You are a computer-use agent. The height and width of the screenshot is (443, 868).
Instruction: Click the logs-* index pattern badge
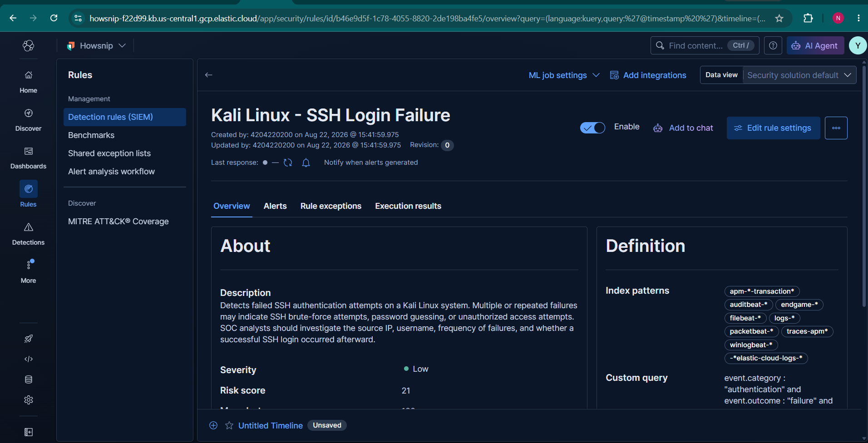pos(784,318)
